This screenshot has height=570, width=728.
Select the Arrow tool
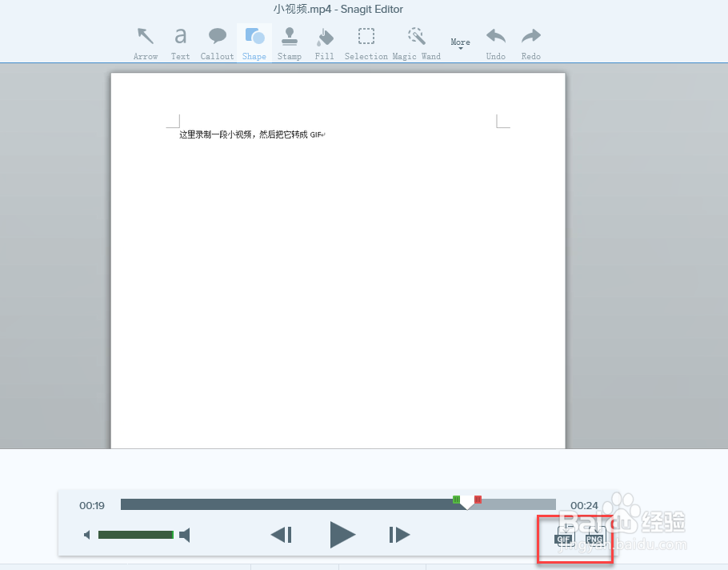tap(146, 44)
